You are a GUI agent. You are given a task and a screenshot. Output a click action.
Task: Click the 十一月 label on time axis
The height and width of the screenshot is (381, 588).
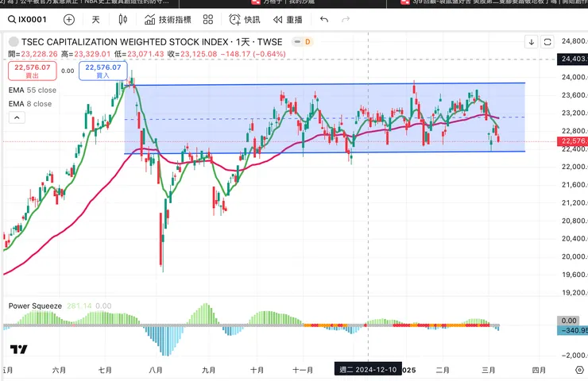(x=303, y=370)
